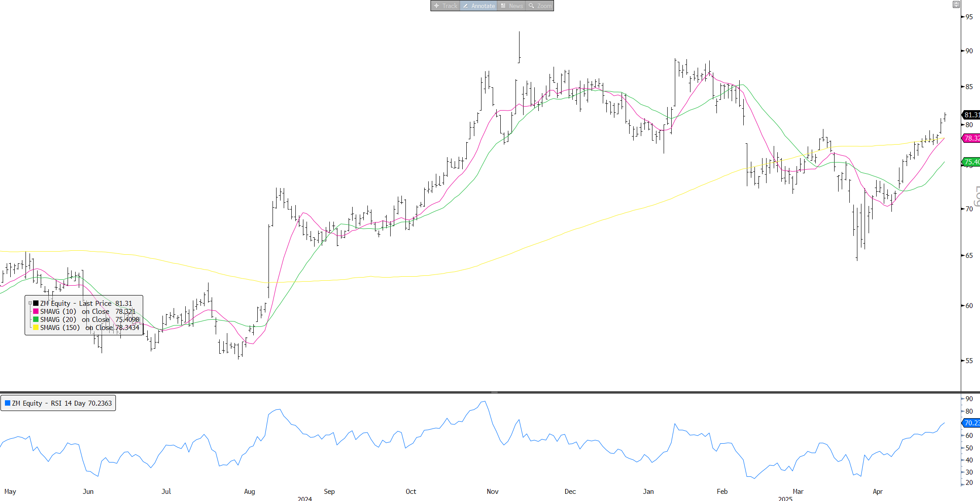Viewport: 980px width, 501px height.
Task: Collapse the ZM Equity legend tree
Action: [x=30, y=304]
